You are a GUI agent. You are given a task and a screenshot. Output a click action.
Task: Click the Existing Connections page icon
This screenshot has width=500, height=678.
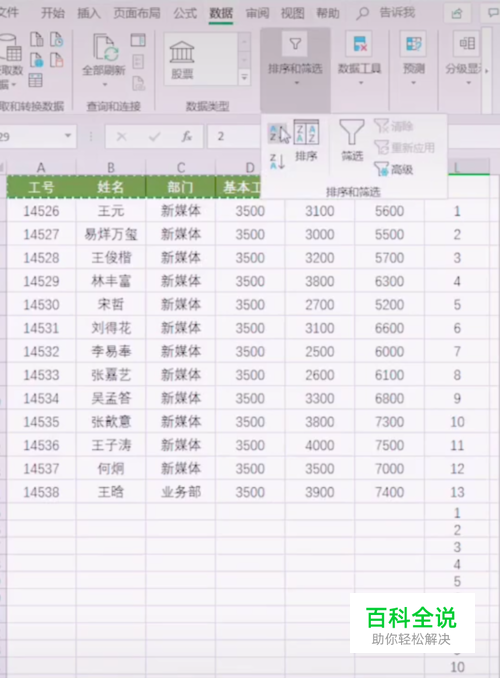pyautogui.click(x=57, y=60)
